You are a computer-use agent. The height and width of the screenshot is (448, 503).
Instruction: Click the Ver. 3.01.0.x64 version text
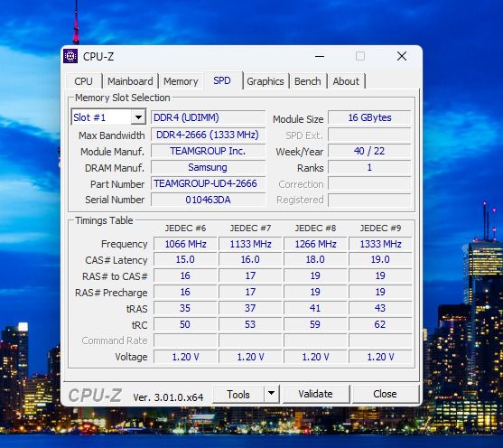tap(168, 397)
